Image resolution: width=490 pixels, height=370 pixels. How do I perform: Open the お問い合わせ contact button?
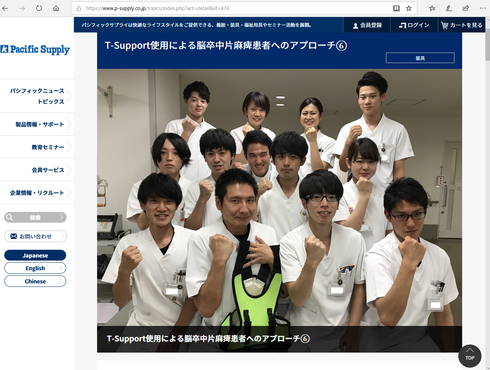click(35, 236)
